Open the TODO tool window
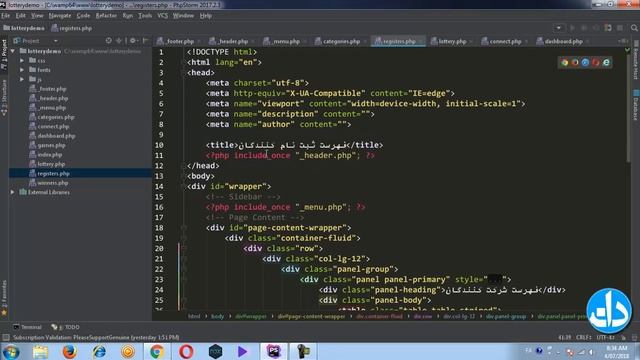Screen dimensions: 640x360 click(x=65, y=327)
